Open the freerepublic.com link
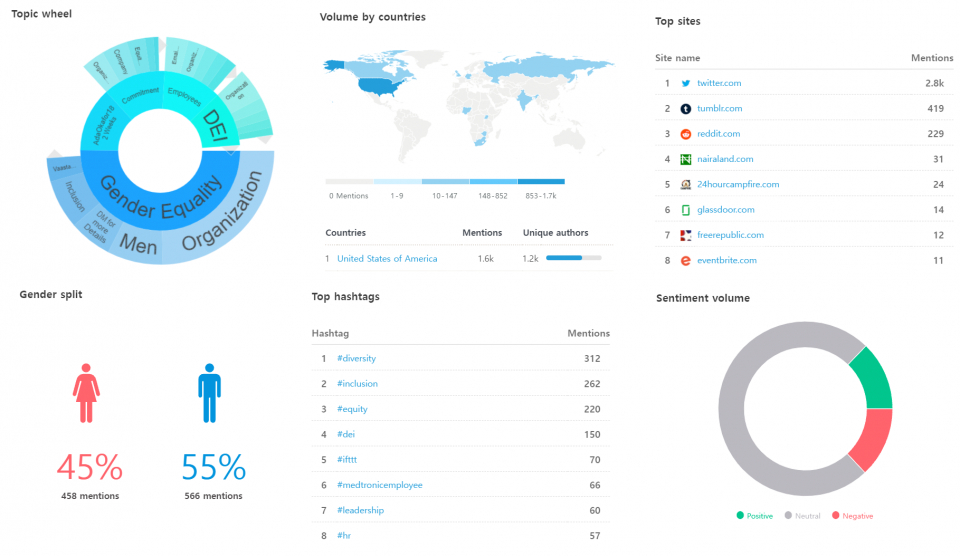 pos(730,235)
